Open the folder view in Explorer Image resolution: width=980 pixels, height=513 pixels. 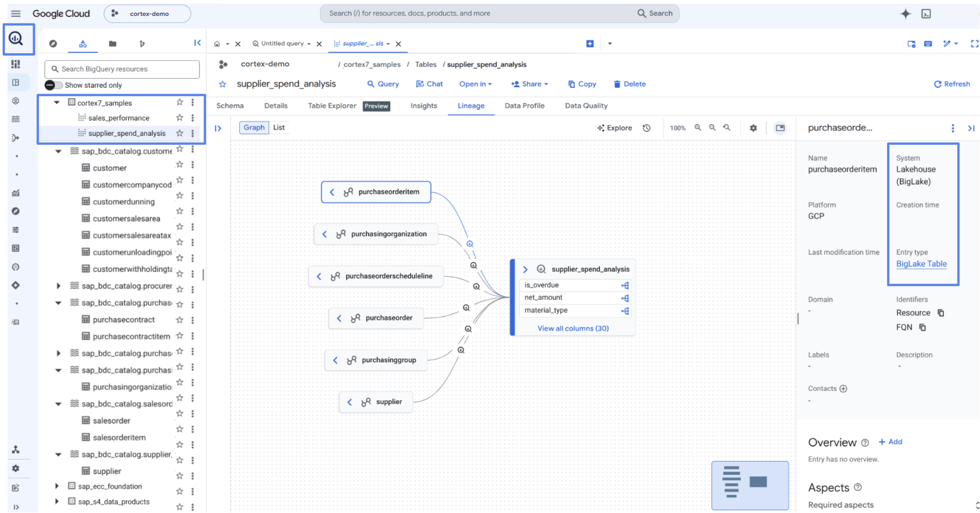click(x=113, y=44)
